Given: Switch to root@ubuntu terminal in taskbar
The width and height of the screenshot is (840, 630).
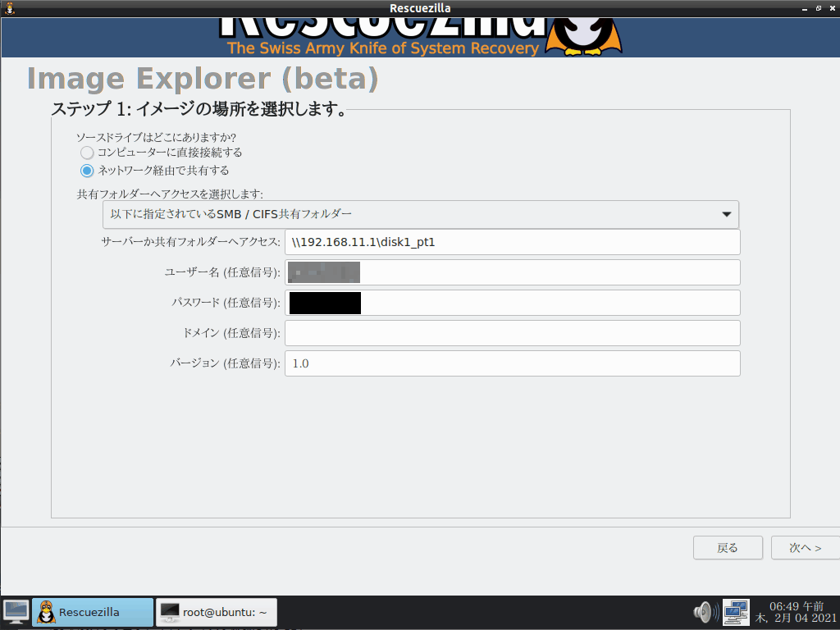Looking at the screenshot, I should pos(216,612).
